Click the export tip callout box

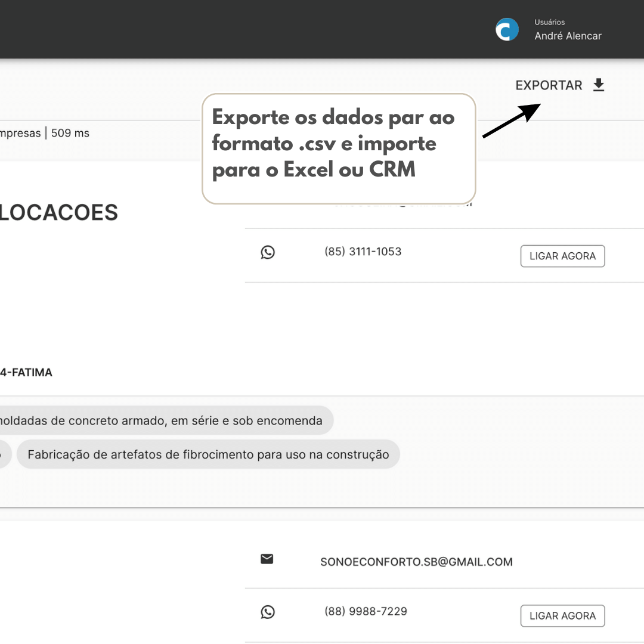pyautogui.click(x=338, y=148)
